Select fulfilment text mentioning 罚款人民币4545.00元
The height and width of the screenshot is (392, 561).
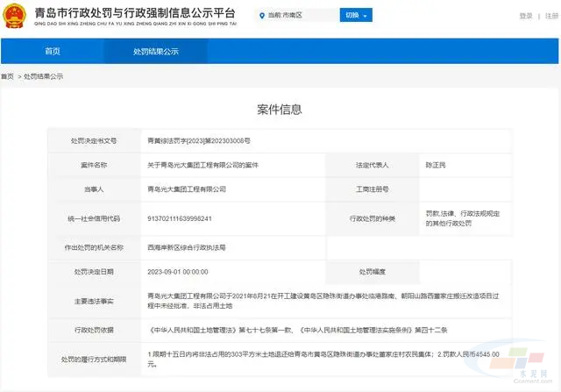(x=323, y=359)
